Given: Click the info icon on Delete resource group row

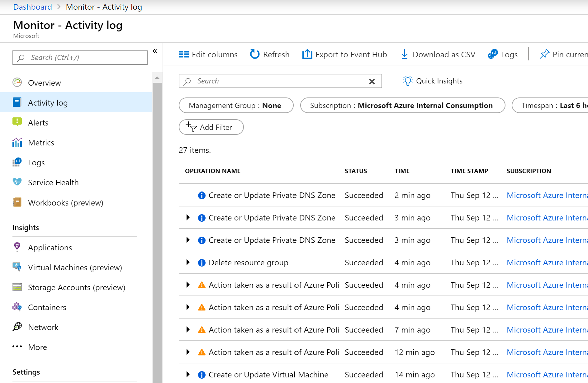Looking at the screenshot, I should (202, 262).
